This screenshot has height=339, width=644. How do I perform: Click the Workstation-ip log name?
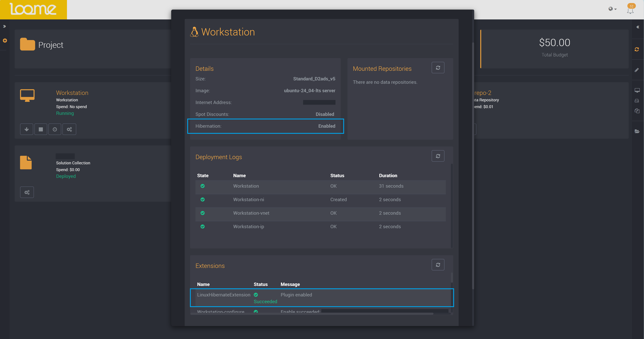[248, 227]
